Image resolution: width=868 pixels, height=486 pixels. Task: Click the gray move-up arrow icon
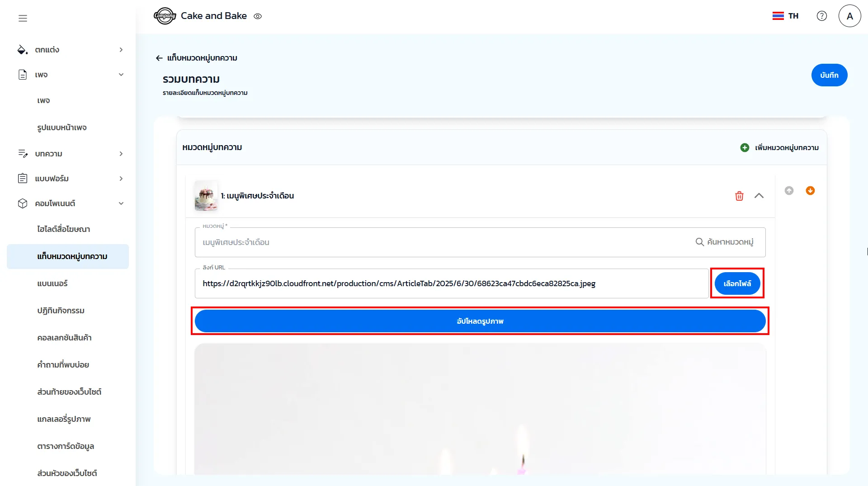pos(789,191)
